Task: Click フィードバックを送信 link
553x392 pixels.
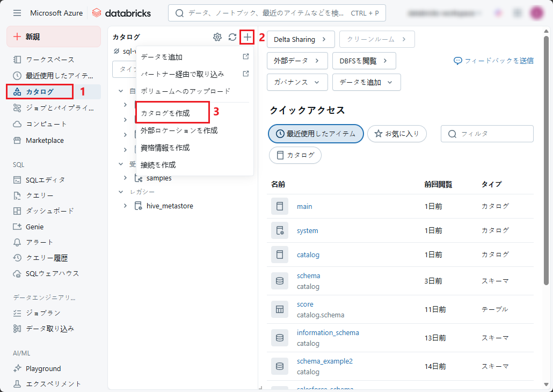Action: 493,61
